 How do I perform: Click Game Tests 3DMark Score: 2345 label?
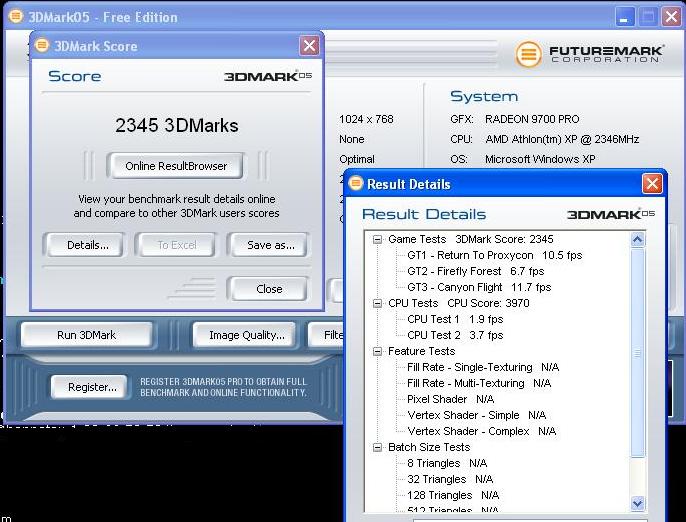471,239
